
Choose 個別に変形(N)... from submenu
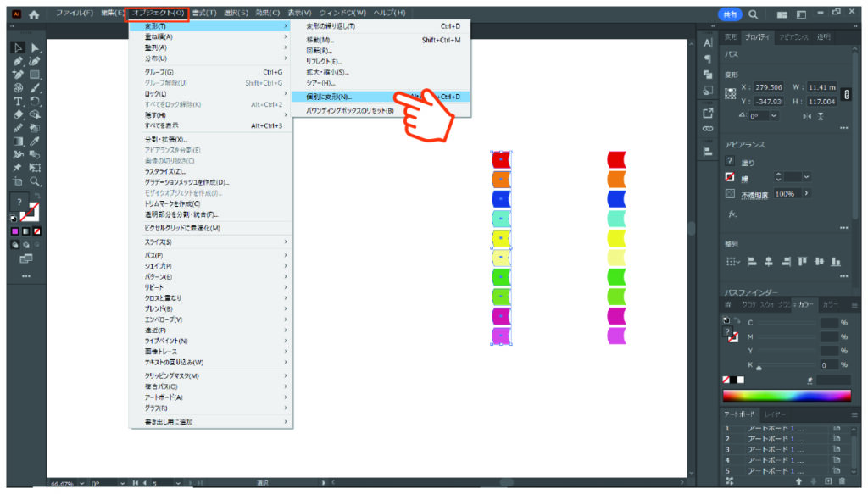point(382,97)
